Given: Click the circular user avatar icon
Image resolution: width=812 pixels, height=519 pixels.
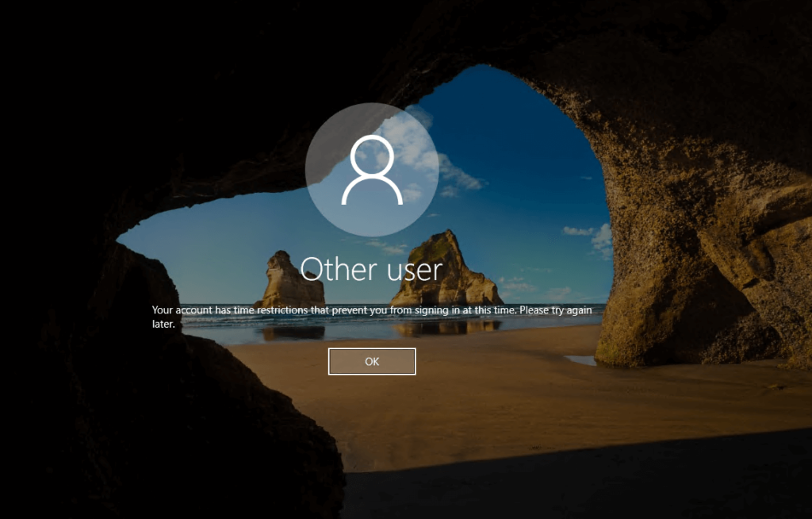Looking at the screenshot, I should 371,170.
